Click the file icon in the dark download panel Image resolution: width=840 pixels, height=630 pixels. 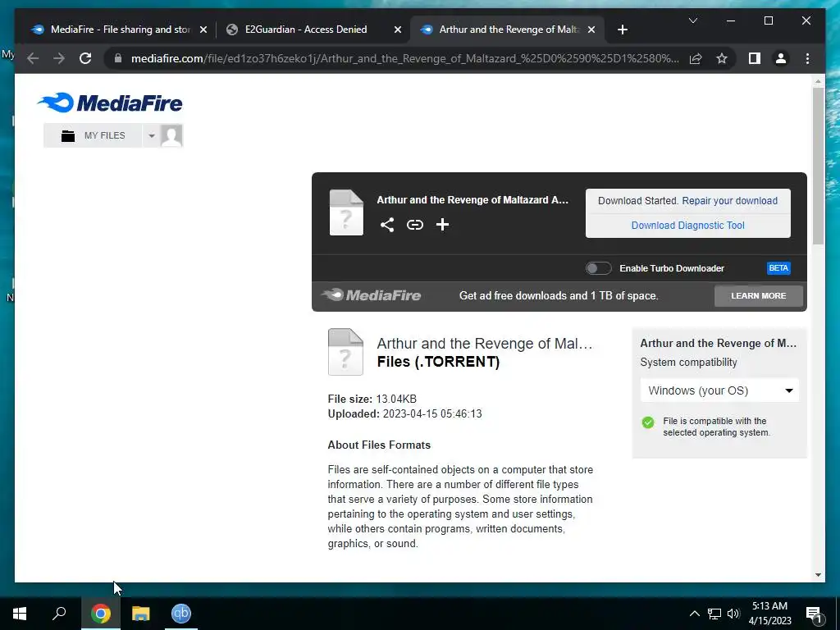pos(346,212)
